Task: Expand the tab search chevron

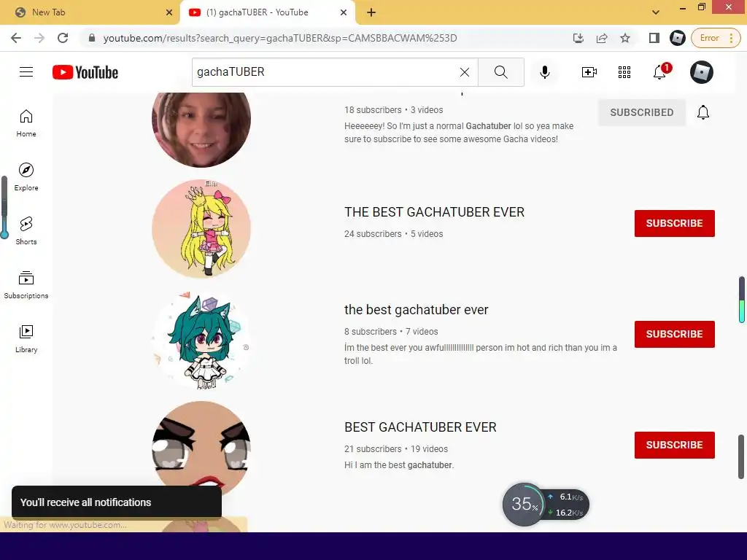Action: click(656, 12)
